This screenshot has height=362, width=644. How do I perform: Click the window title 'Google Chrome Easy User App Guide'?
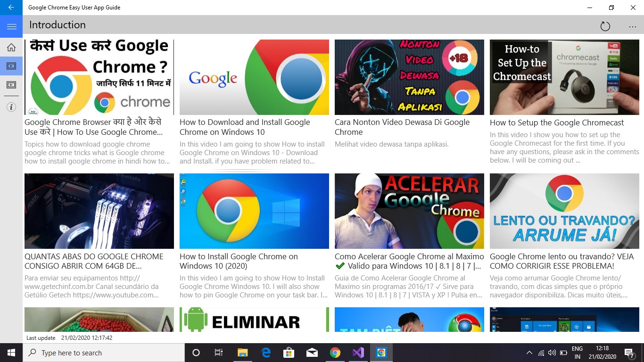coord(74,8)
